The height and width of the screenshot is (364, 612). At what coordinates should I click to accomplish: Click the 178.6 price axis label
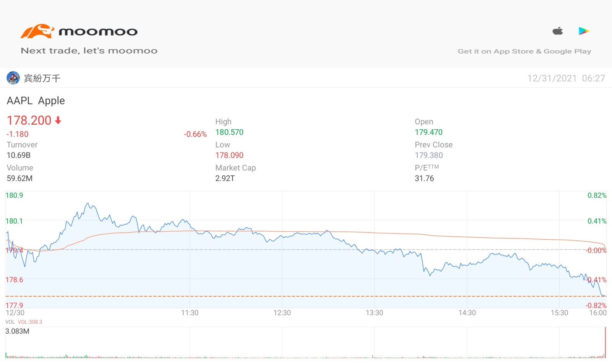pos(14,280)
